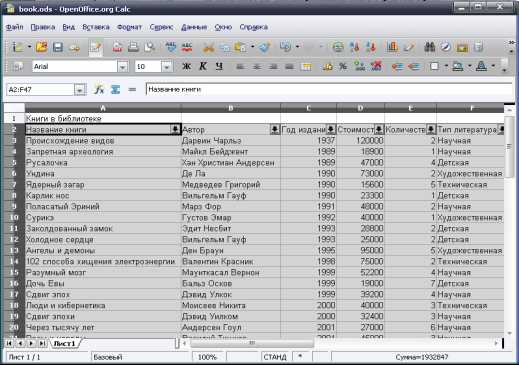Undo the last action

point(286,47)
